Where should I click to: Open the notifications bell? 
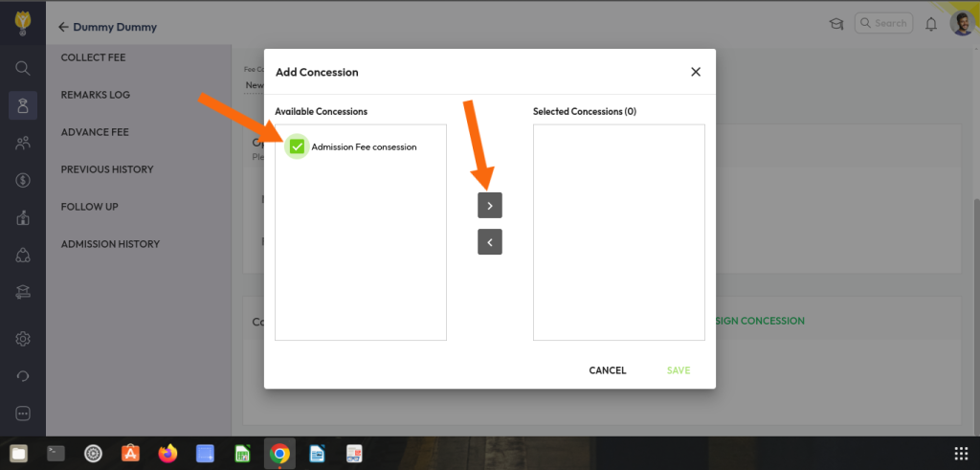(x=931, y=24)
